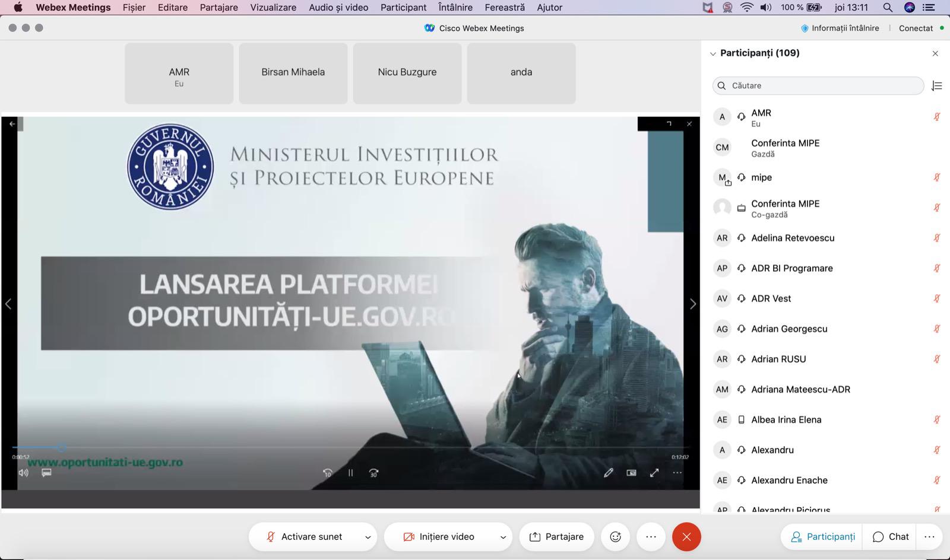The image size is (950, 560).
Task: Start camera with Inițiere video
Action: [x=439, y=537]
